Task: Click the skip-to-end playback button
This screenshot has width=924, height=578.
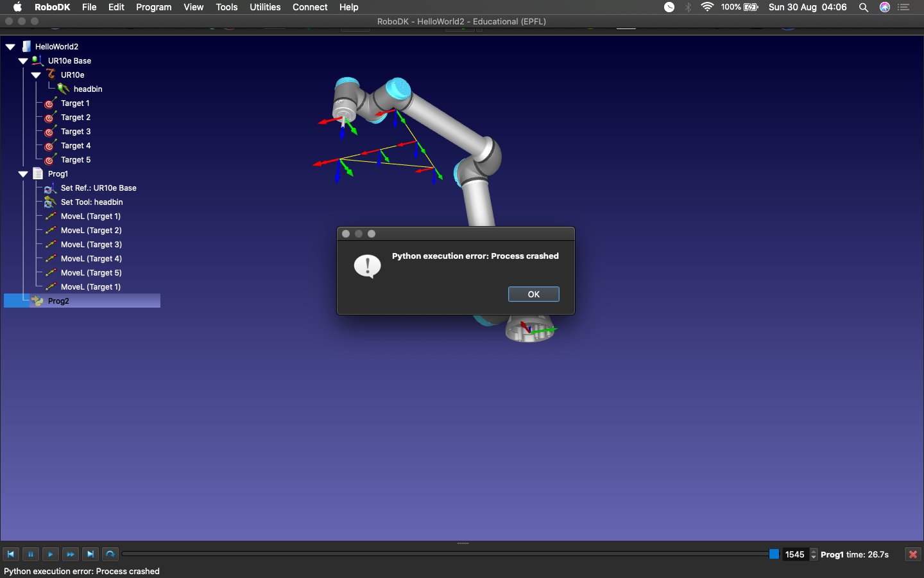Action: pyautogui.click(x=90, y=554)
